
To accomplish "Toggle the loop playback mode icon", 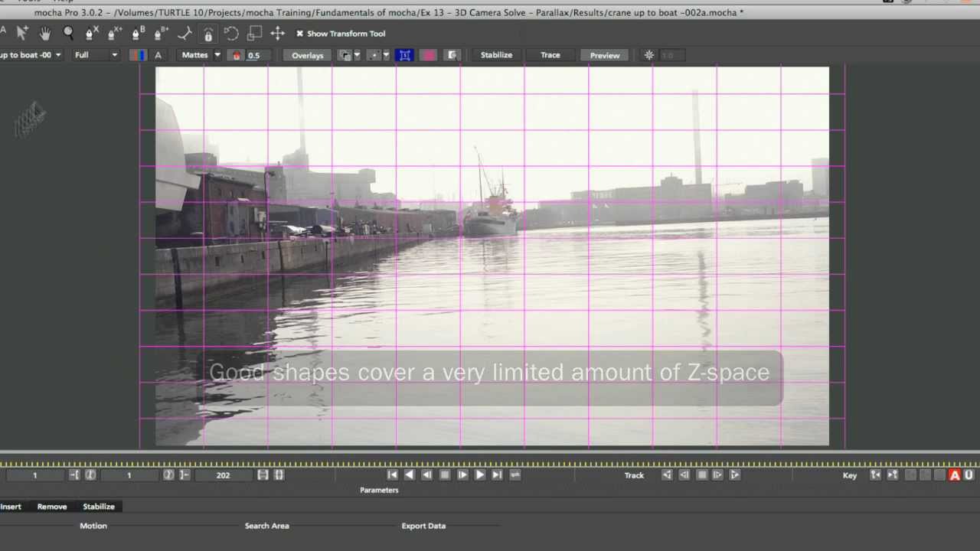I will (x=514, y=475).
